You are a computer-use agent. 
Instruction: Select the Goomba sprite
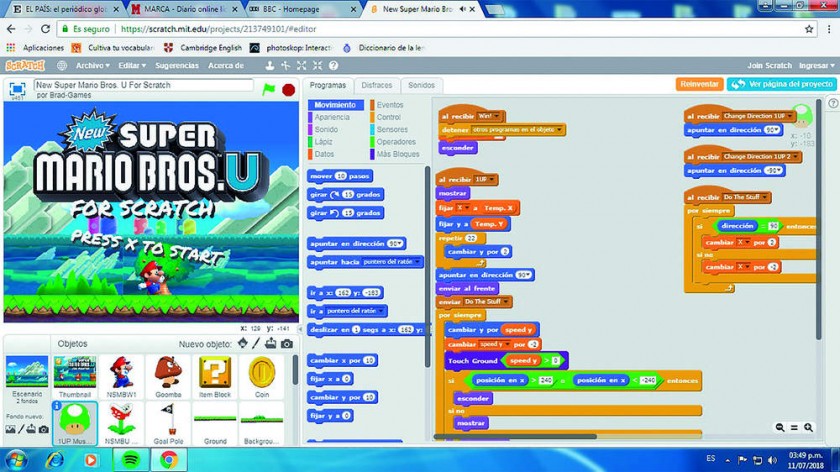[168, 377]
